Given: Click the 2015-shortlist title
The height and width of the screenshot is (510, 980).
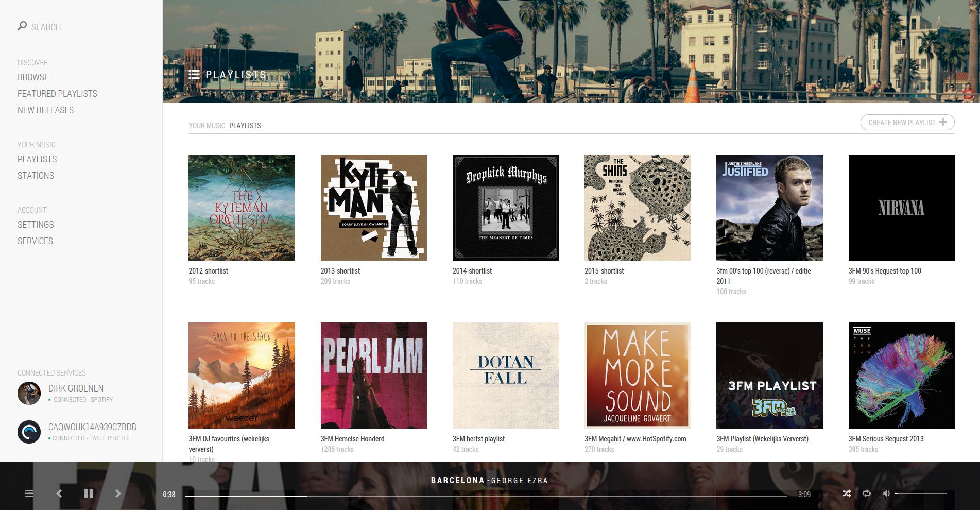Looking at the screenshot, I should (x=604, y=271).
